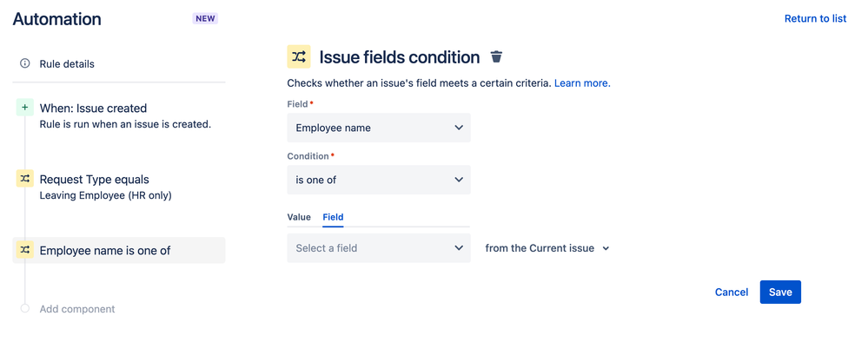Click the Rule details info icon
This screenshot has width=868, height=342.
(25, 63)
